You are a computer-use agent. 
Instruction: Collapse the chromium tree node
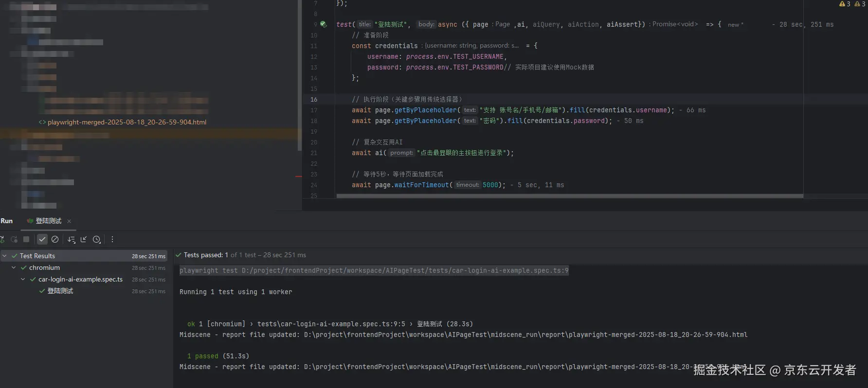click(14, 267)
